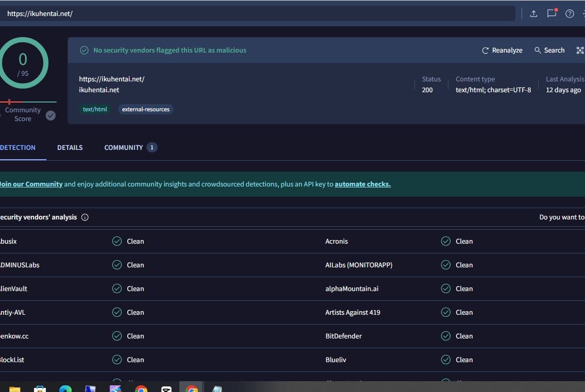Screen dimensions: 585x392
Task: Switch to the Details tab
Action: tap(70, 148)
